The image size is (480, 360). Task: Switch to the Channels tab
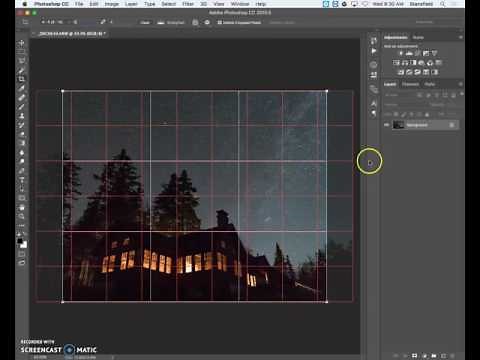pos(410,84)
